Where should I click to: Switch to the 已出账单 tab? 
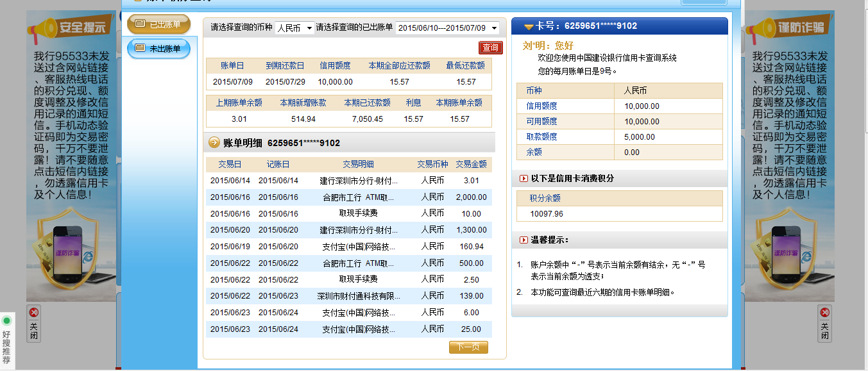click(x=158, y=24)
